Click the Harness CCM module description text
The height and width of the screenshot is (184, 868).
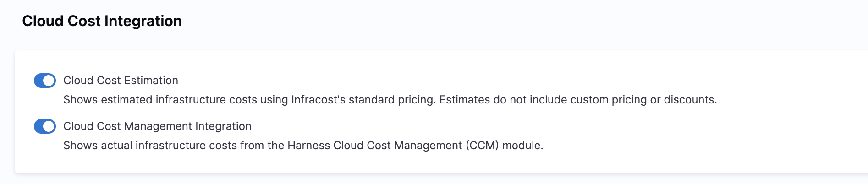pos(303,146)
